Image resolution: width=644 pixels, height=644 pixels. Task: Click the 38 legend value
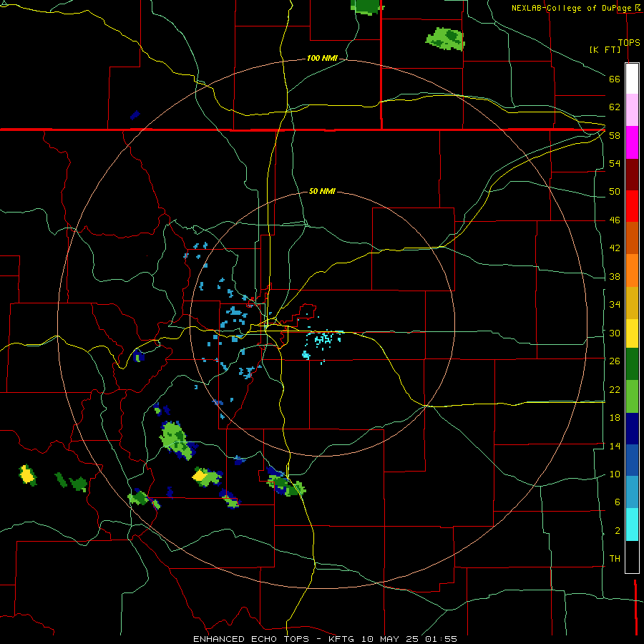(x=615, y=276)
